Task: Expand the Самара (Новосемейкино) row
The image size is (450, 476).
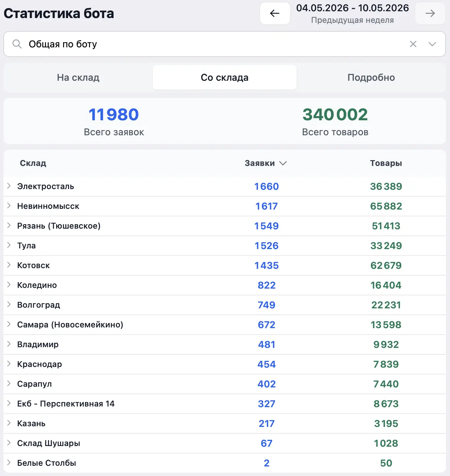Action: pyautogui.click(x=9, y=324)
